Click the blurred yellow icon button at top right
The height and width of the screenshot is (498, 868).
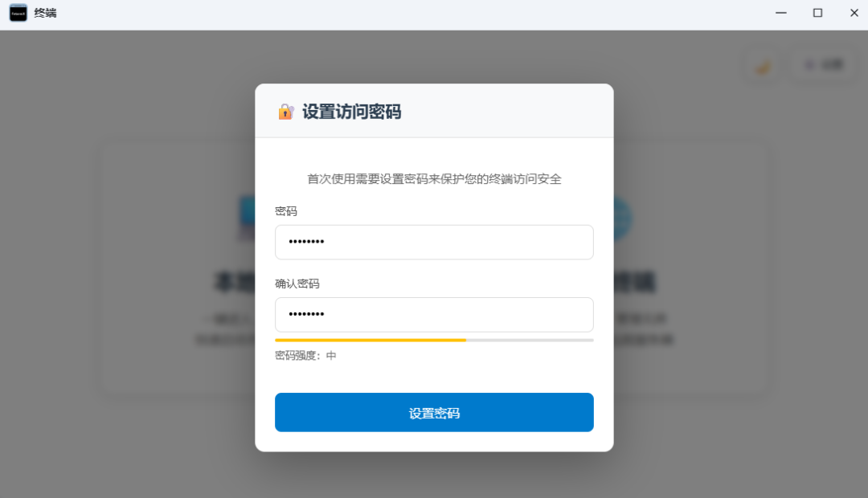click(x=763, y=66)
